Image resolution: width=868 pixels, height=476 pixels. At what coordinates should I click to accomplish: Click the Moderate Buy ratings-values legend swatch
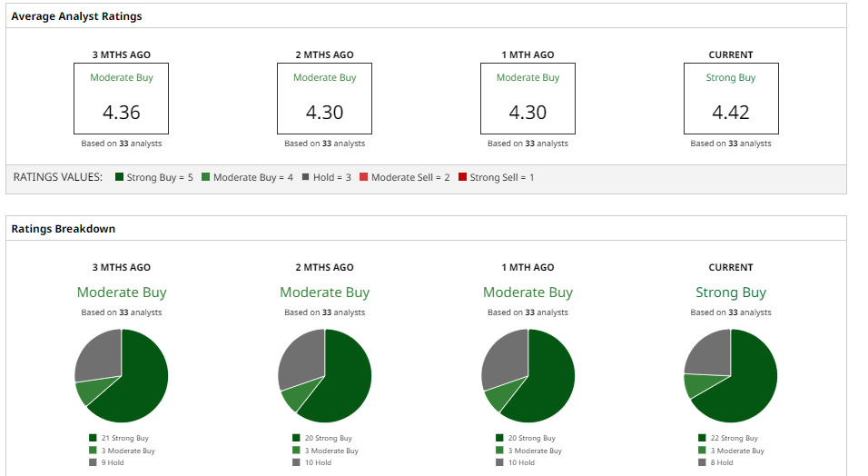click(205, 177)
